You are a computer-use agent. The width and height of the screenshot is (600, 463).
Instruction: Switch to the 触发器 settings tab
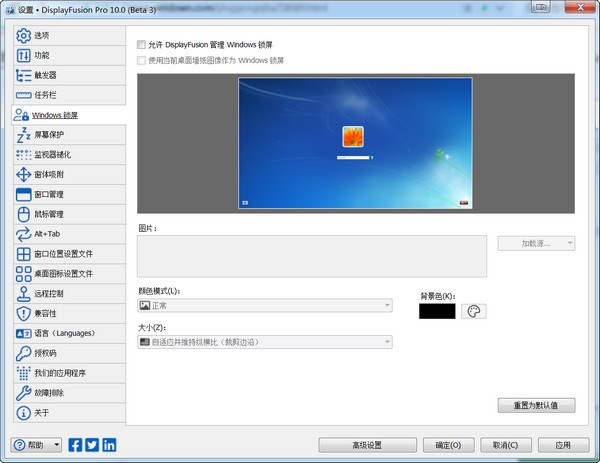69,75
